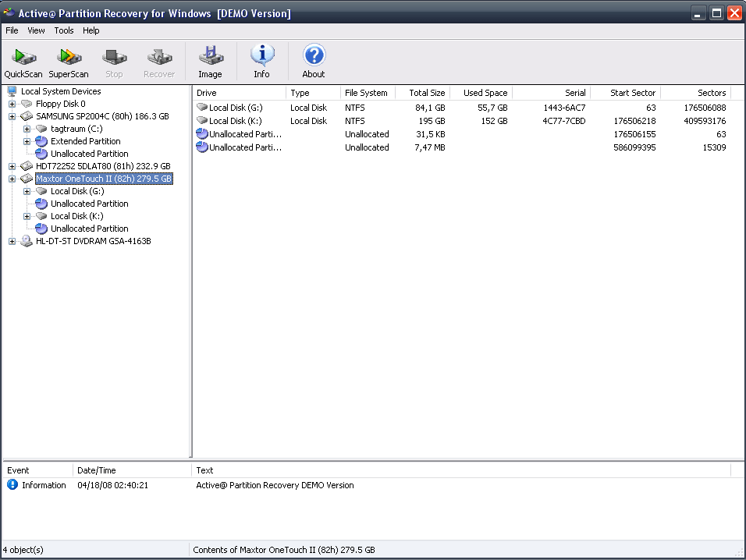
Task: Click the Extended Partition pie icon
Action: [x=41, y=141]
